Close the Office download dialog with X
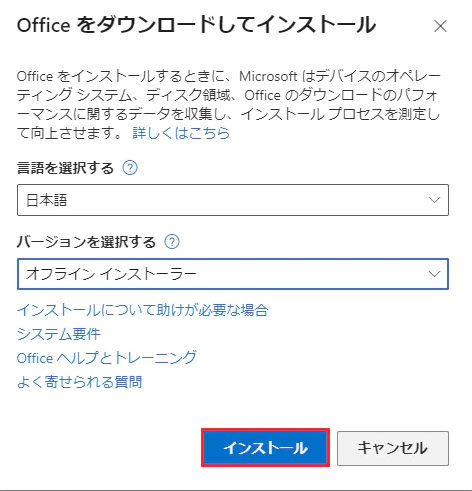Viewport: 472px width, 491px height. [x=440, y=26]
